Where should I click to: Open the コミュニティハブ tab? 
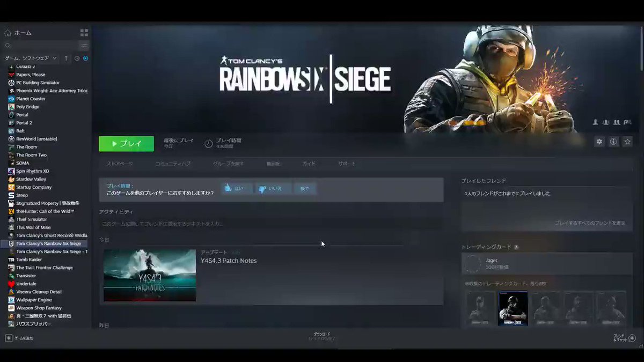point(172,164)
